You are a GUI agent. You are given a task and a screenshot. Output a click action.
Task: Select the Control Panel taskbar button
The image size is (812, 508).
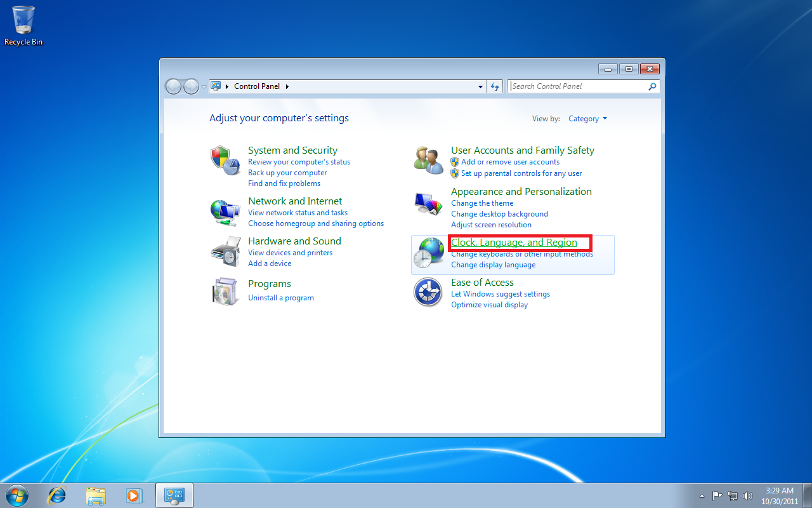point(174,495)
